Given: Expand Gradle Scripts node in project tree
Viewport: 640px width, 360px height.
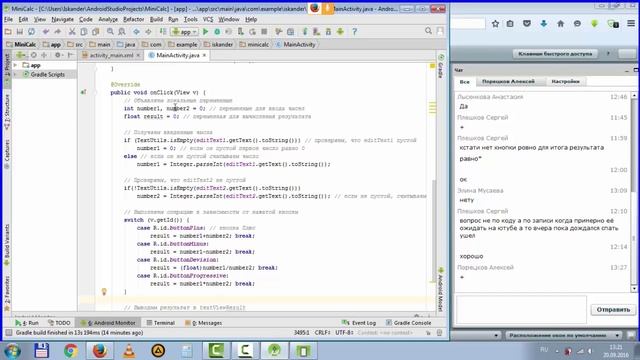Looking at the screenshot, I should pyautogui.click(x=16, y=75).
